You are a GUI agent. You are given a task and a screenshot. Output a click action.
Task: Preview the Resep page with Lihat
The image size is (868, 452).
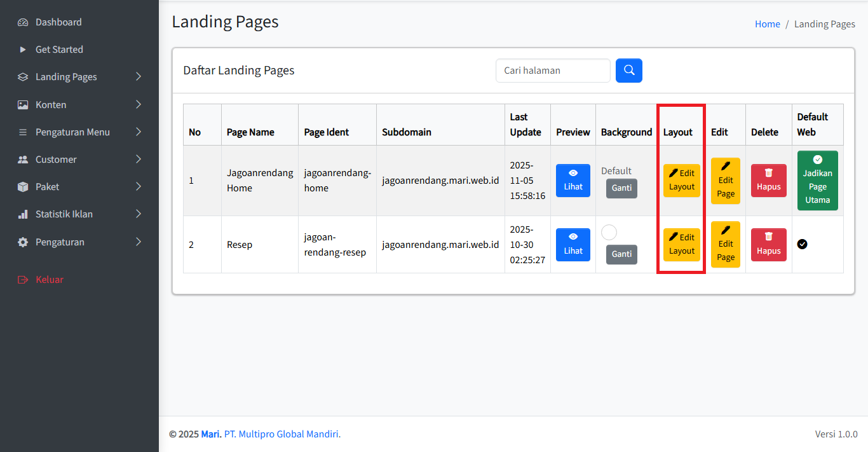click(x=573, y=245)
